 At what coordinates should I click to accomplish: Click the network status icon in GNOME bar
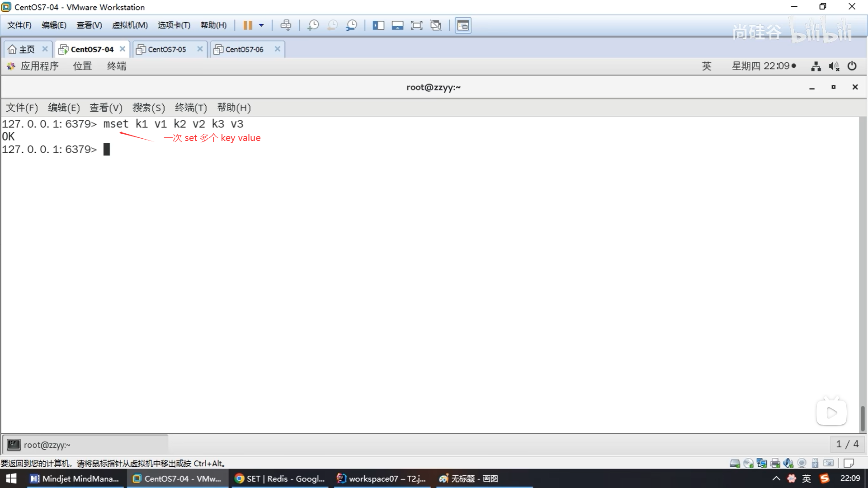coord(816,66)
